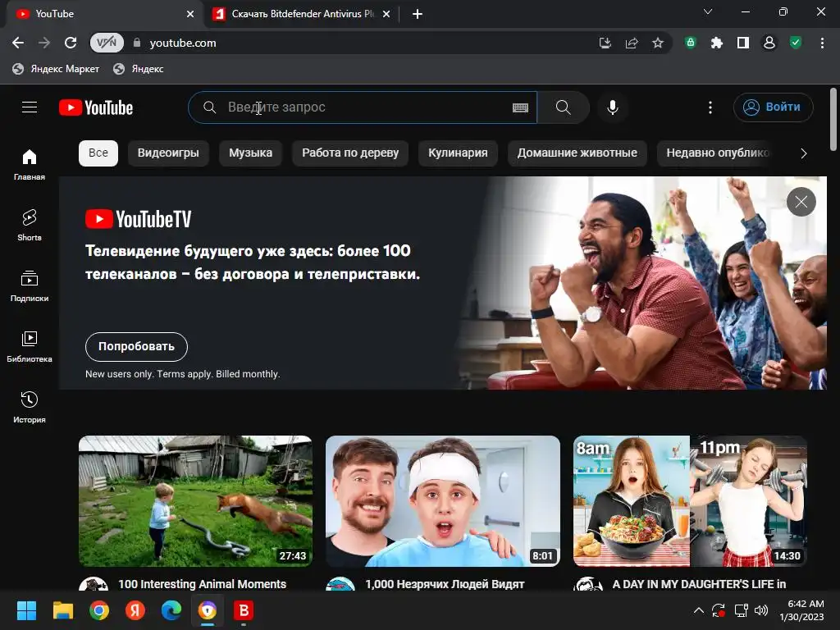
Task: Open Windows Start menu
Action: (x=26, y=610)
